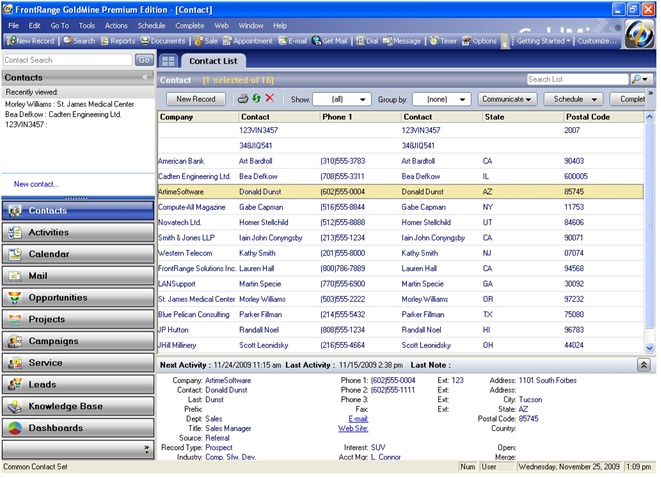
Task: Click the New contact... link
Action: tap(36, 184)
